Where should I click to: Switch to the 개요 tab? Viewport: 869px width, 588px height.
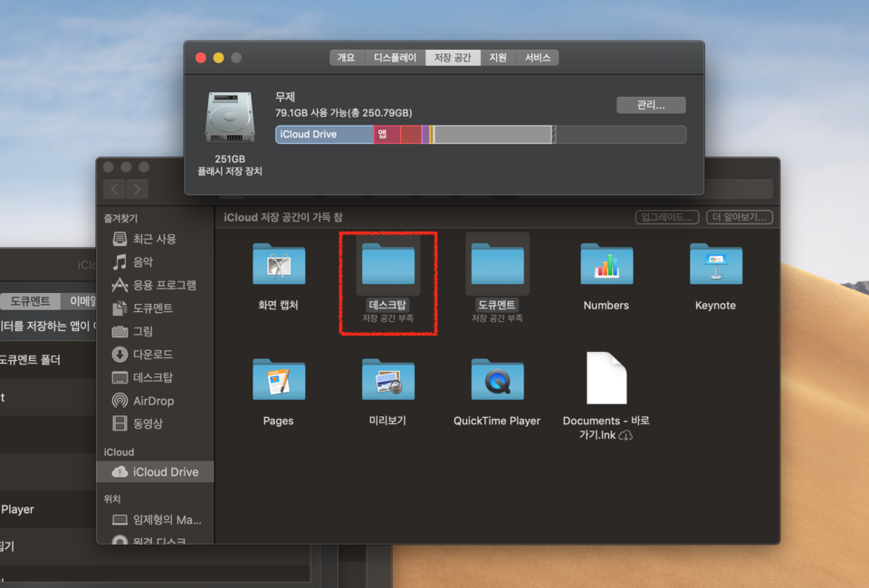click(x=346, y=58)
